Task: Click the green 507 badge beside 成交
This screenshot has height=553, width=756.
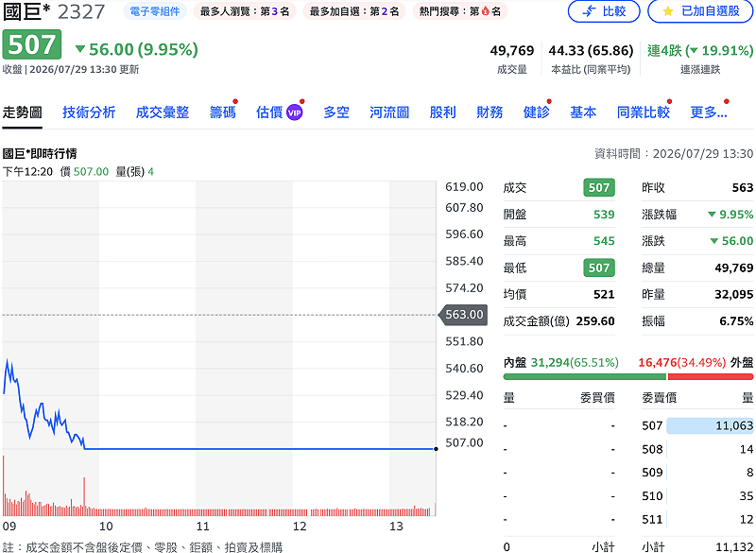Action: (x=599, y=187)
